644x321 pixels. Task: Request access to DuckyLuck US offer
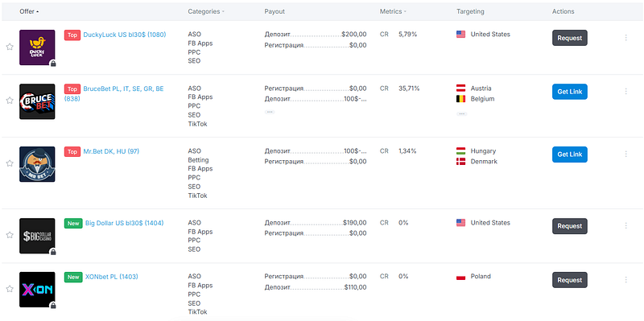coord(570,38)
